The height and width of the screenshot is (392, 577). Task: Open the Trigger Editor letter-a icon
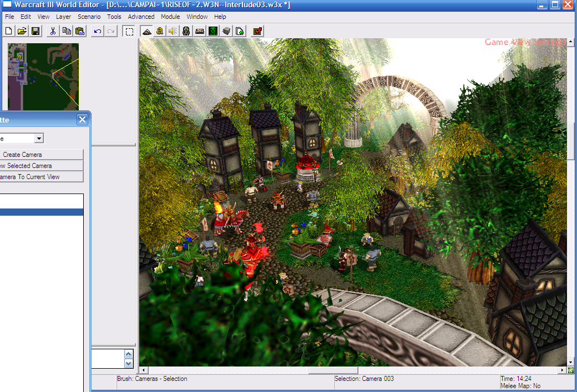[x=159, y=31]
